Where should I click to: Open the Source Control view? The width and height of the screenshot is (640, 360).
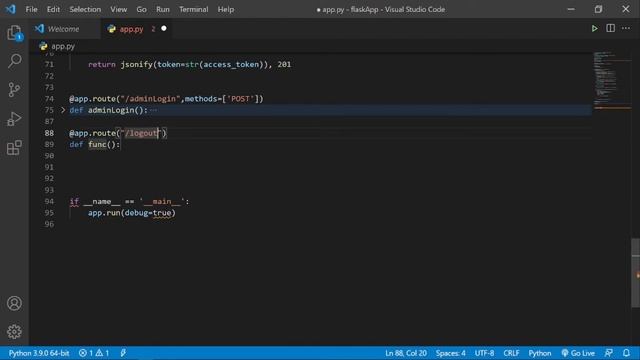[x=14, y=90]
